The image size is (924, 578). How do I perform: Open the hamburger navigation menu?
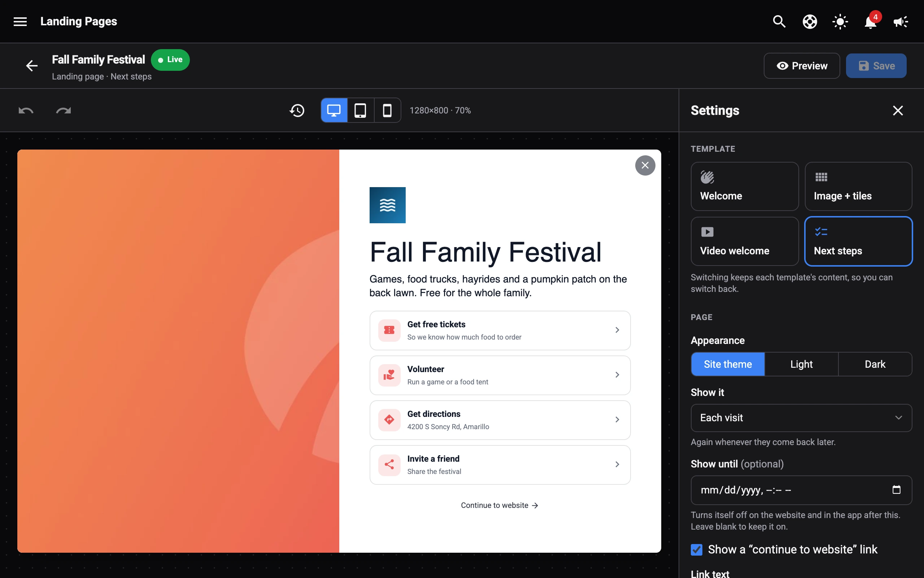[20, 21]
